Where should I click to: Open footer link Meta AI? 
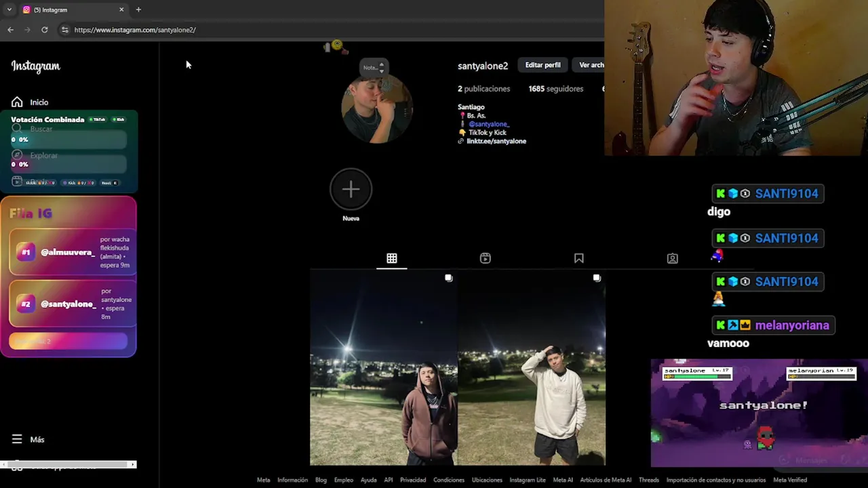coord(563,480)
